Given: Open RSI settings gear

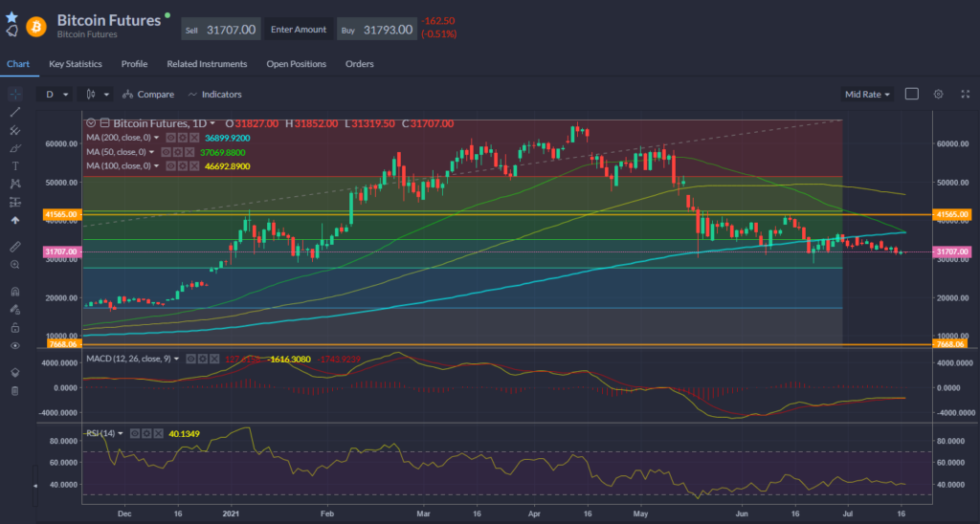Looking at the screenshot, I should (x=146, y=433).
